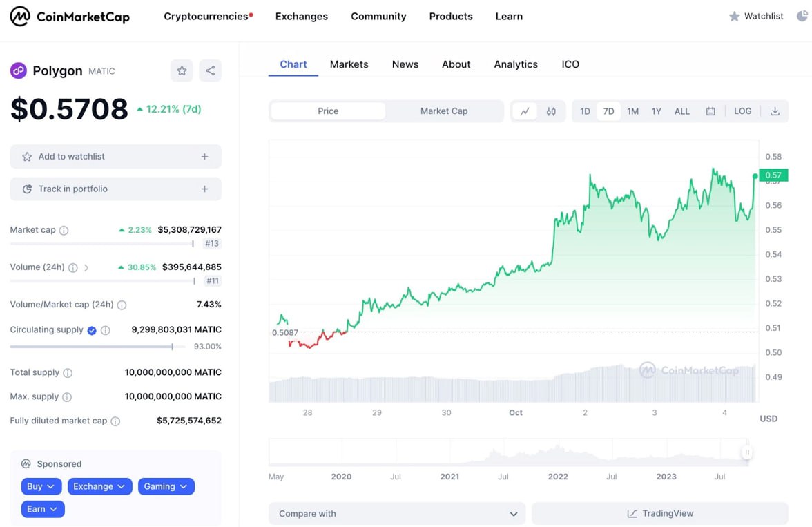Select the 1D time range

click(585, 111)
